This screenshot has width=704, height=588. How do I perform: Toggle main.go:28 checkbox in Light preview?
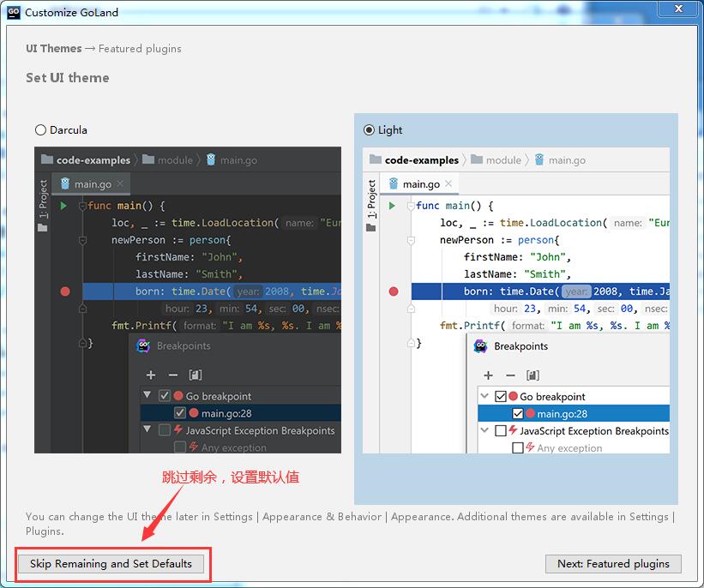[x=518, y=413]
